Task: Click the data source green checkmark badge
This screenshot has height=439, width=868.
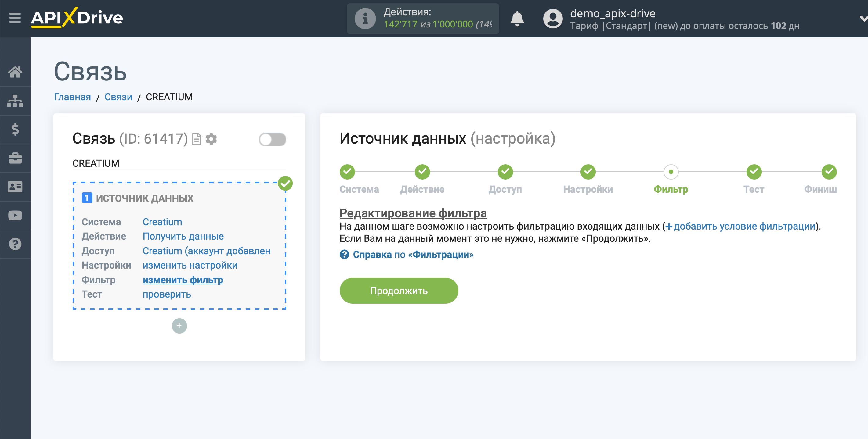Action: 285,184
